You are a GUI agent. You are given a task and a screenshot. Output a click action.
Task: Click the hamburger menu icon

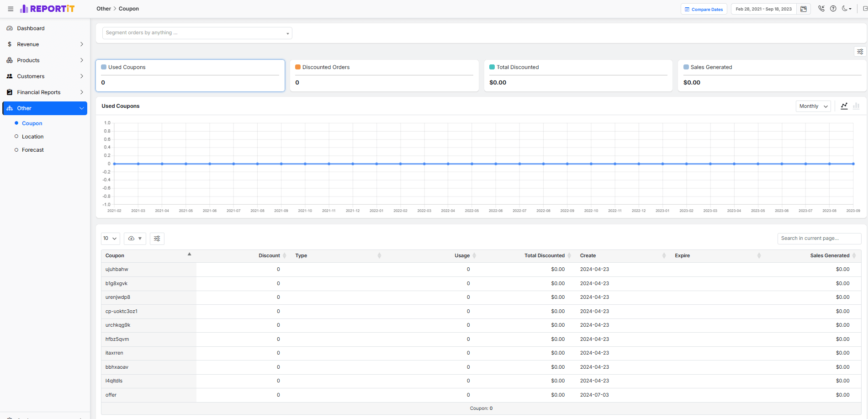(x=11, y=9)
